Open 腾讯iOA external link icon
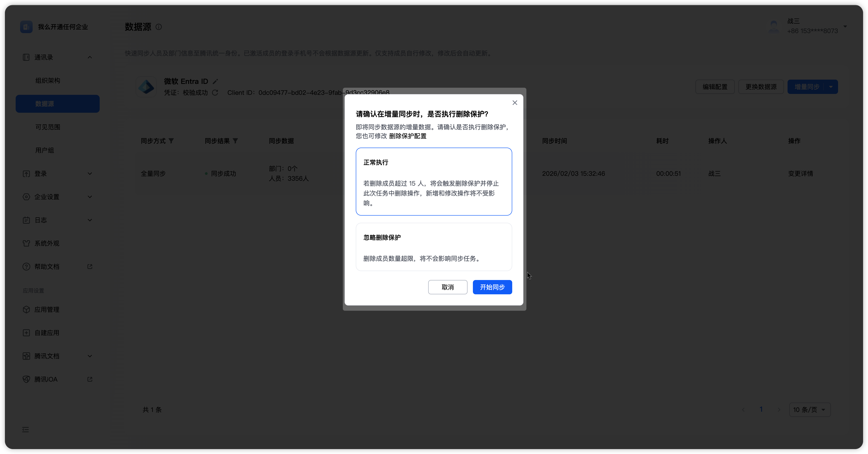The image size is (868, 454). click(90, 379)
